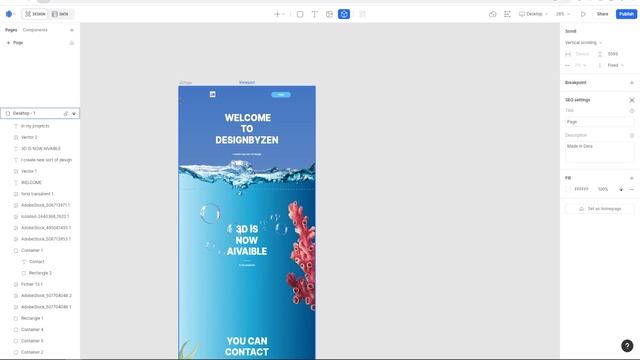Add a new Fill with plus icon
This screenshot has height=360, width=640.
[632, 178]
